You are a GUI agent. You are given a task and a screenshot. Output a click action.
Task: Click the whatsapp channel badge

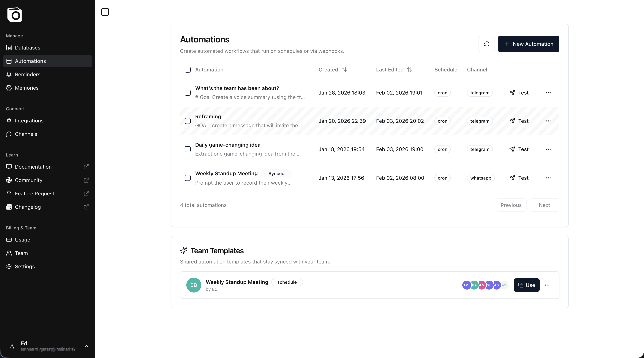(481, 178)
